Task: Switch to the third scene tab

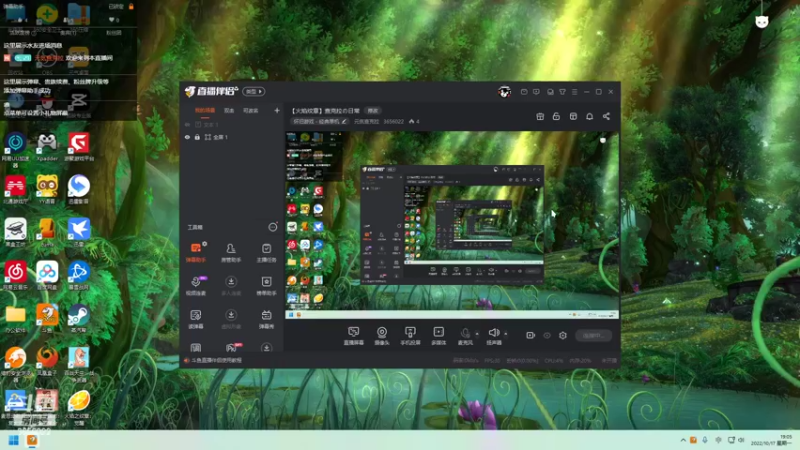Action: [250, 110]
